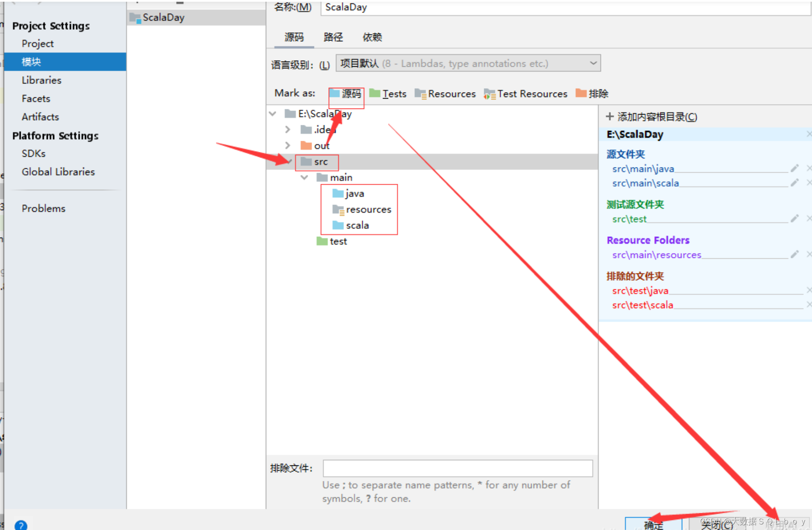
Task: Remove E:\ScalaDay content root
Action: (809, 134)
